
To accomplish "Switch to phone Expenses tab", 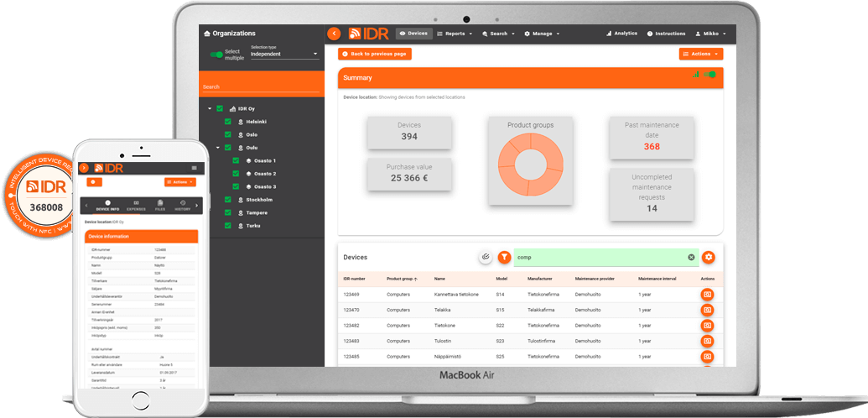I will 136,206.
